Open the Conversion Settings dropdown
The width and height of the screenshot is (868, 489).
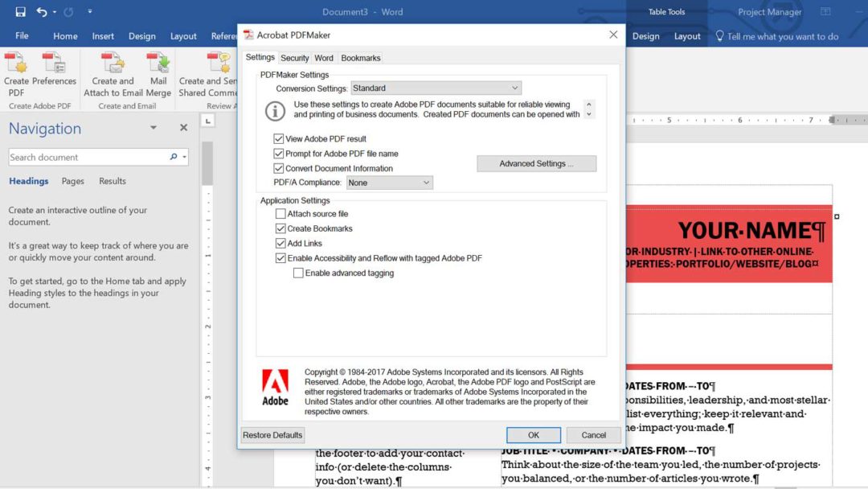point(512,88)
